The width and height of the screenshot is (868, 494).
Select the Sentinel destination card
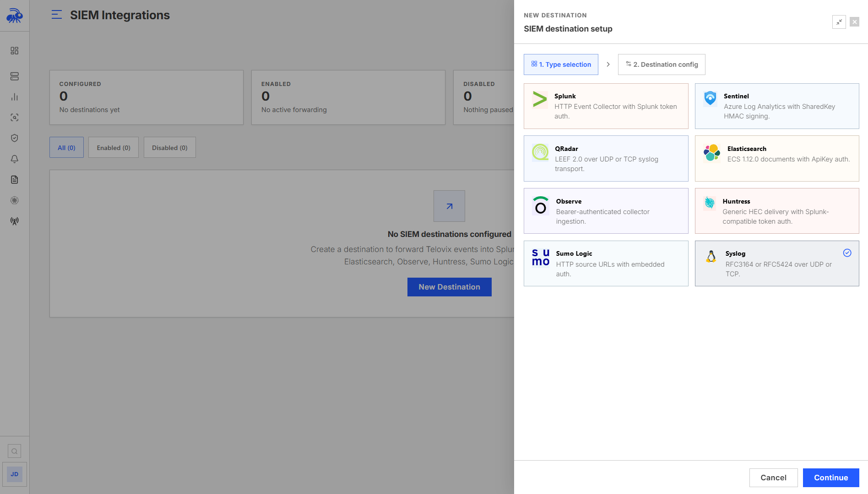click(777, 106)
